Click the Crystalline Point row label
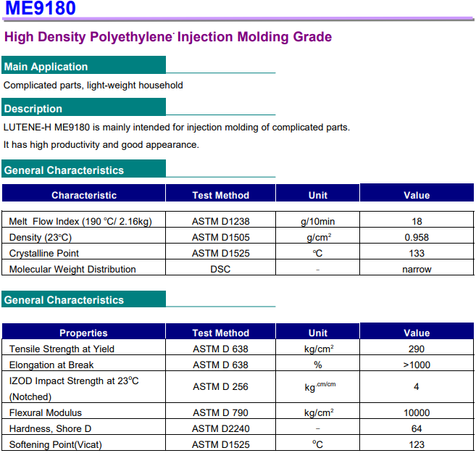Screen dimensions: 476x453 [x=44, y=253]
